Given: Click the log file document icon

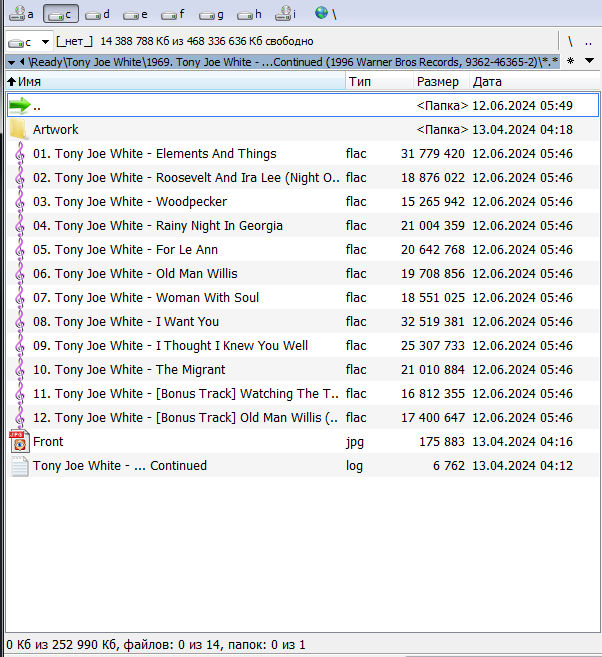Looking at the screenshot, I should click(x=20, y=466).
